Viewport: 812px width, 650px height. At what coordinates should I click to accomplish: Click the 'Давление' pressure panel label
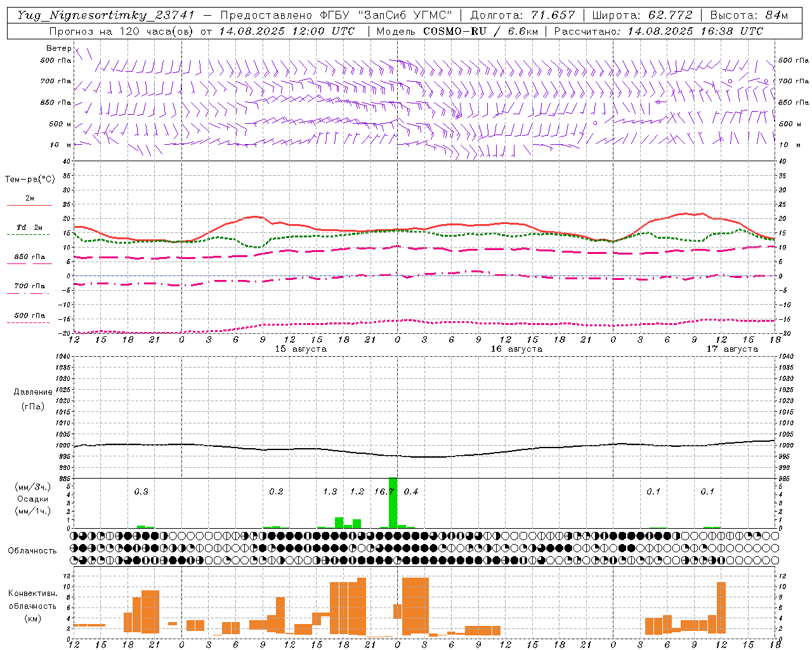32,392
